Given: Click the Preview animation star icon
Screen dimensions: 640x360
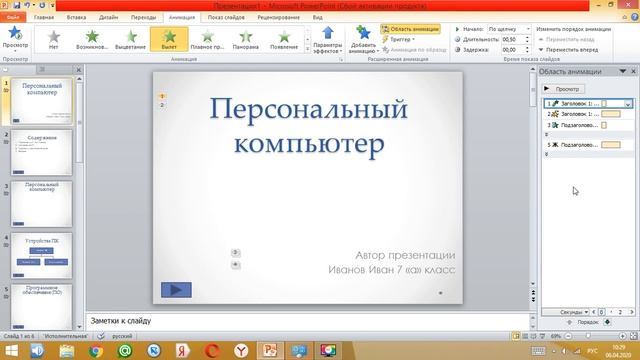Looking at the screenshot, I should 15,33.
